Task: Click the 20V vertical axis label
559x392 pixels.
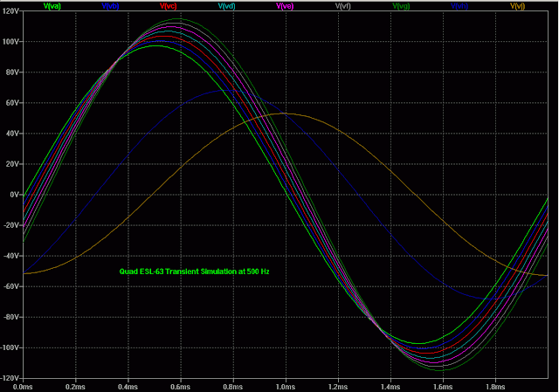Action: pos(12,164)
